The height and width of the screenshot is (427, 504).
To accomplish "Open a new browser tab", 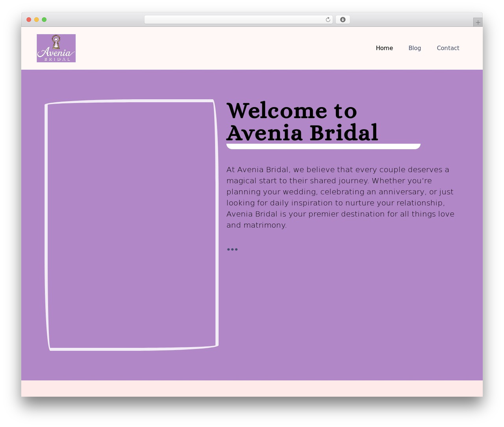I will click(x=478, y=22).
